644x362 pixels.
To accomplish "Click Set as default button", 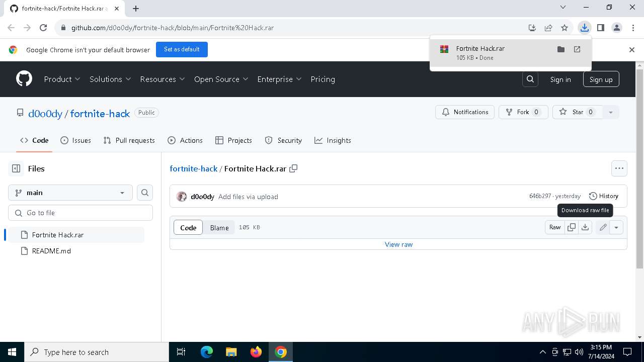I will point(182,49).
